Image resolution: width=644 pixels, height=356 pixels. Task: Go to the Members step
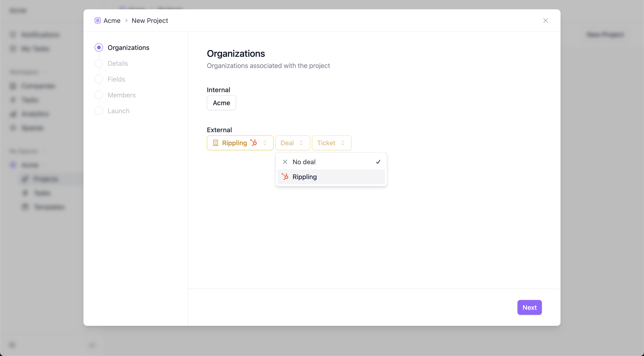click(121, 95)
